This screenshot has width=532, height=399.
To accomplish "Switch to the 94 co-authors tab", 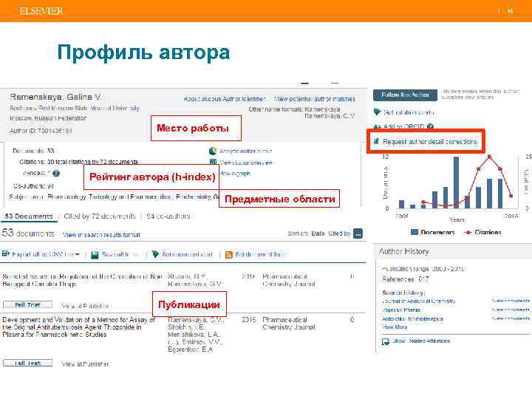I will coord(168,216).
